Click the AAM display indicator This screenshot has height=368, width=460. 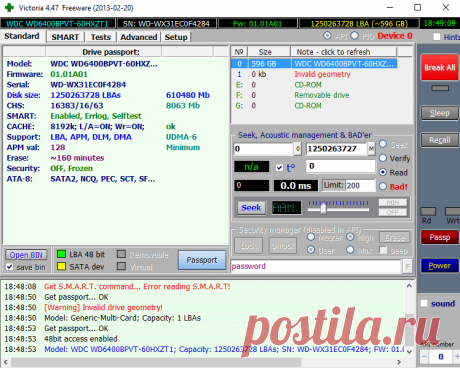286,208
